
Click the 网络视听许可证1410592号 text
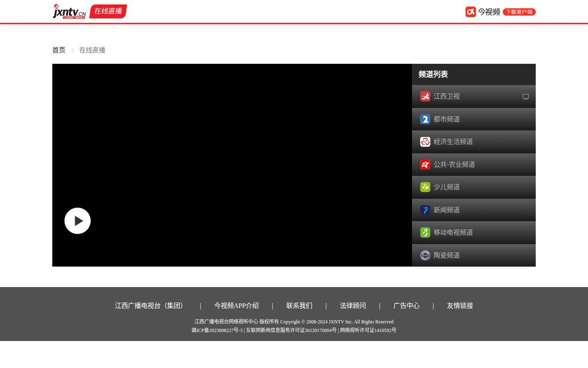(368, 330)
